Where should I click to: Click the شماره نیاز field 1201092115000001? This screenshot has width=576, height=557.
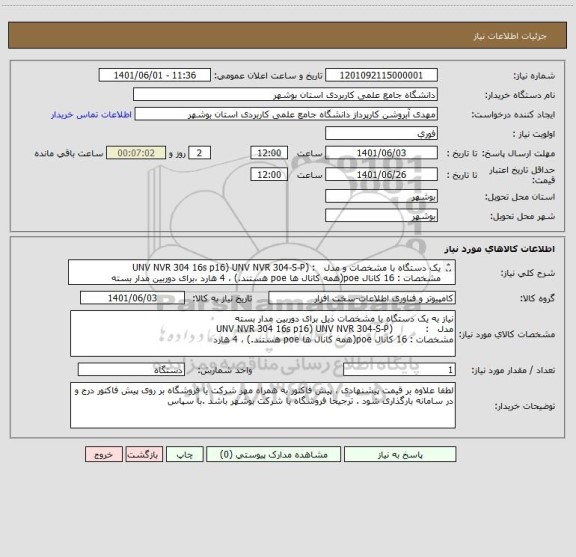pyautogui.click(x=381, y=75)
